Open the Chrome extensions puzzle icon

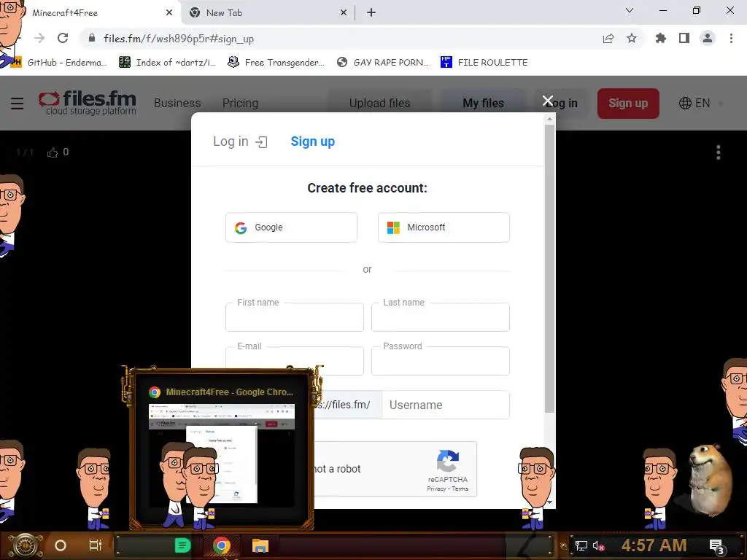661,38
